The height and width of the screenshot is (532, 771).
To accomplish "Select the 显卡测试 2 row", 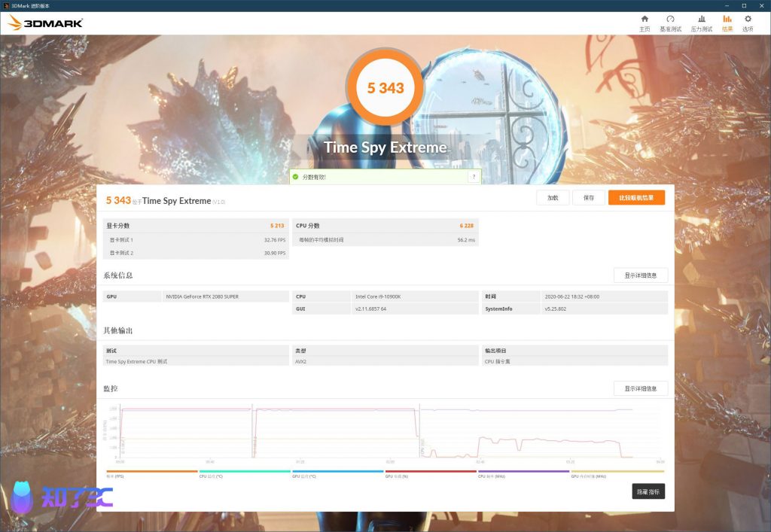I will point(196,253).
